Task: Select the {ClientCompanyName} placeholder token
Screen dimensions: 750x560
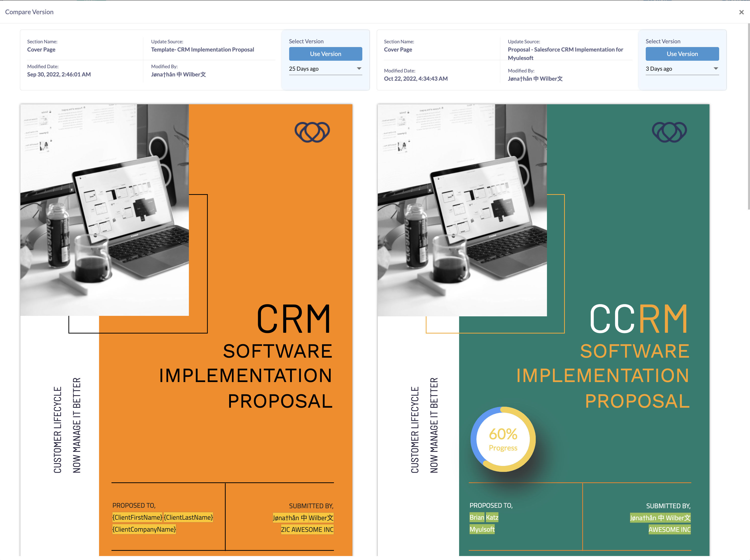Action: [144, 529]
